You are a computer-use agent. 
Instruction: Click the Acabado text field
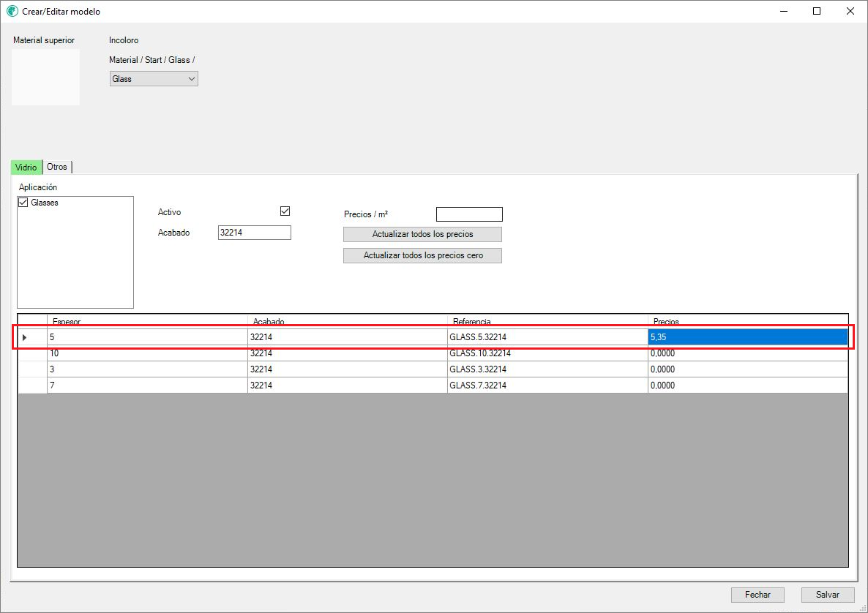pyautogui.click(x=254, y=233)
